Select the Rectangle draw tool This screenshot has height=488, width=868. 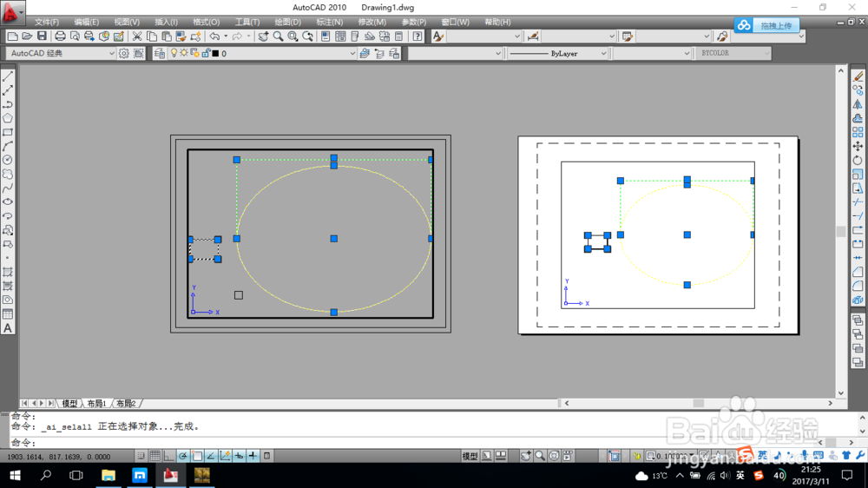8,132
